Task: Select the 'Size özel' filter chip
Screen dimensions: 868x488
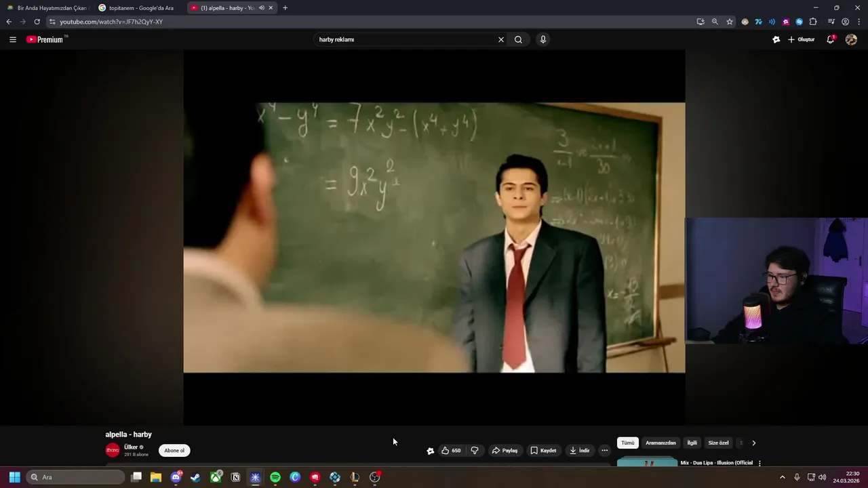Action: tap(718, 443)
